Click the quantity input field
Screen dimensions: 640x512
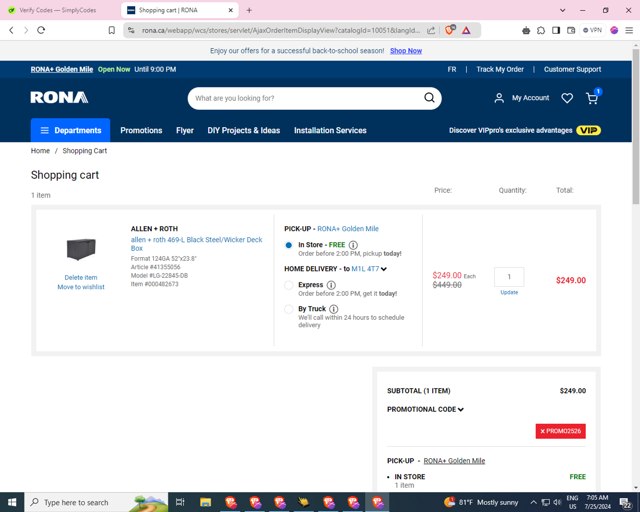click(x=509, y=277)
